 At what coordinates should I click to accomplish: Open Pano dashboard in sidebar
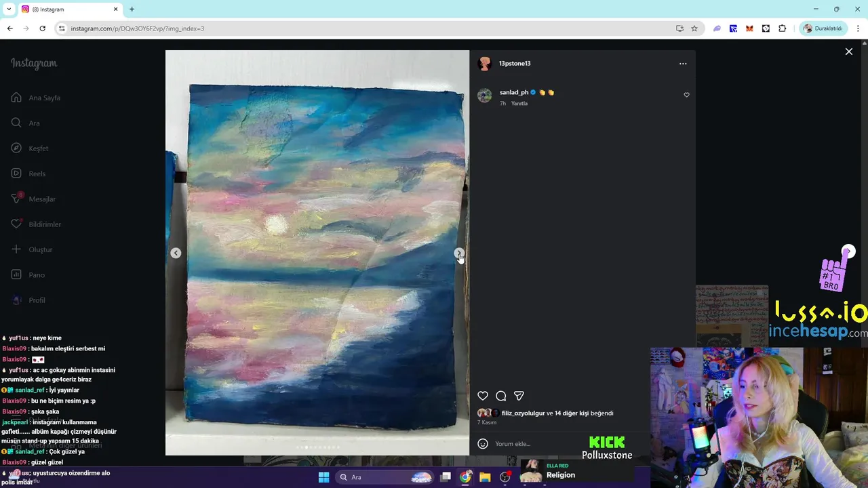pyautogui.click(x=28, y=274)
